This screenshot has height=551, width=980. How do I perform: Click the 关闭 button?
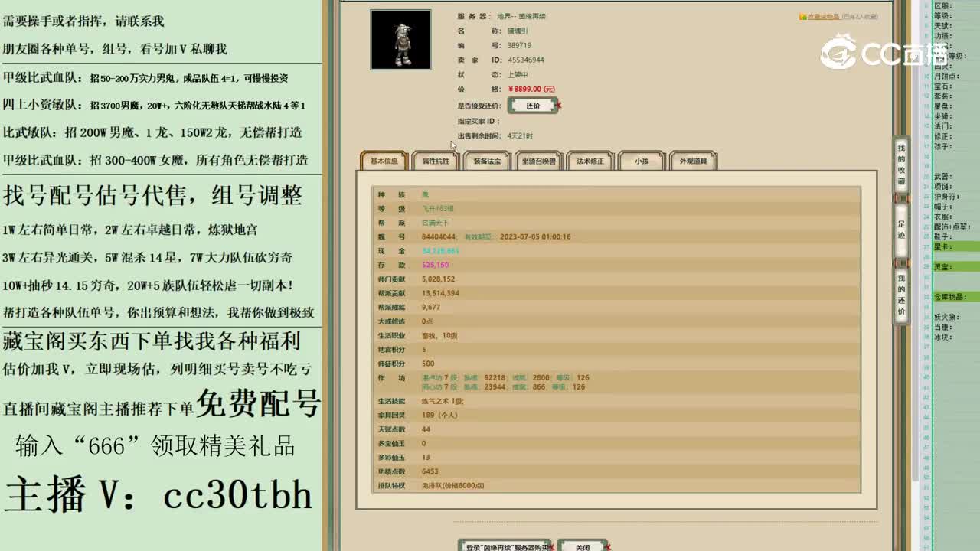click(583, 546)
